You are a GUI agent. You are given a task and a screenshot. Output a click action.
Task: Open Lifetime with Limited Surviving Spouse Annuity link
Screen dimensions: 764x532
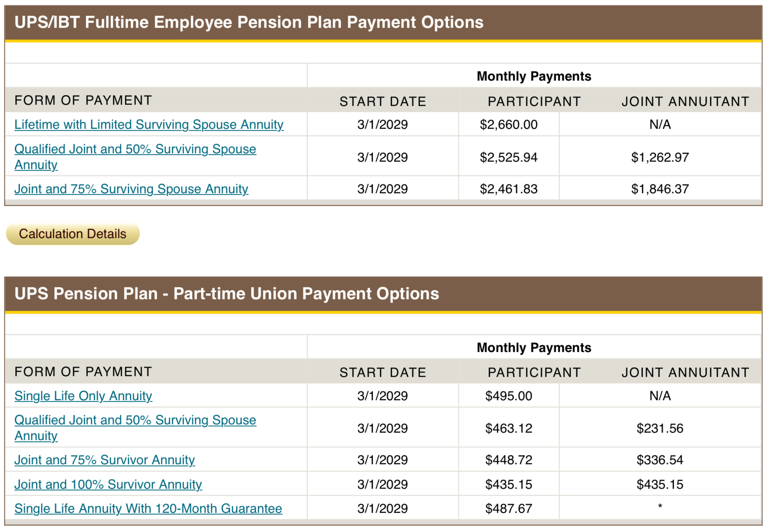point(149,125)
